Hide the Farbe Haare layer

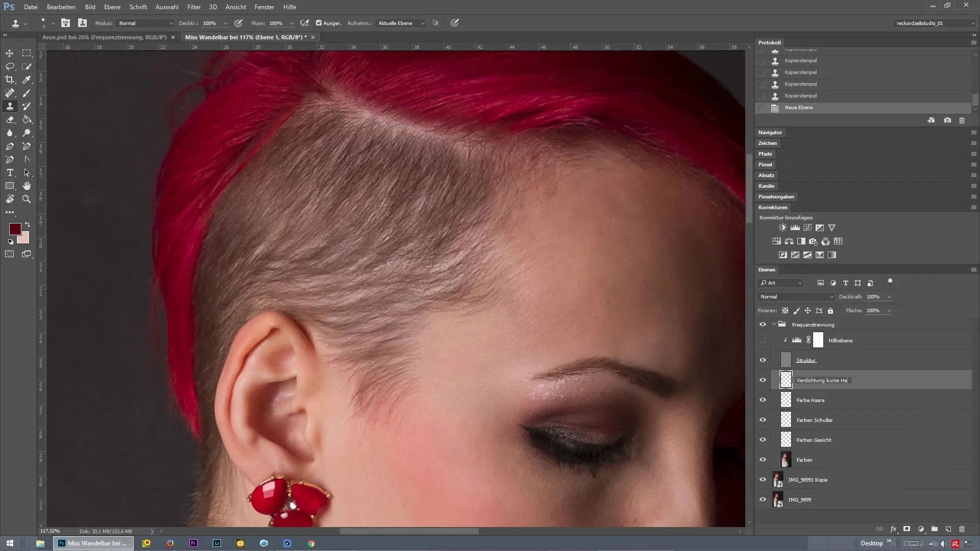click(x=763, y=400)
